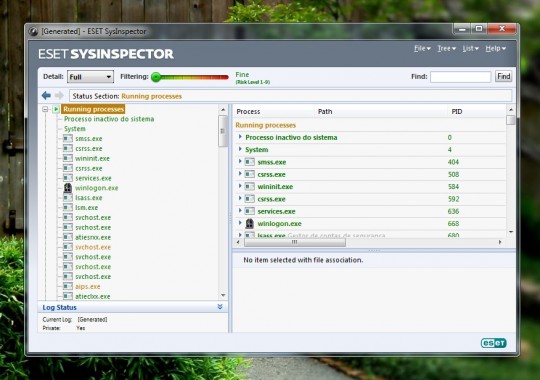Expand the Processo inactivo do sistema list row
This screenshot has width=540, height=380.
point(240,137)
